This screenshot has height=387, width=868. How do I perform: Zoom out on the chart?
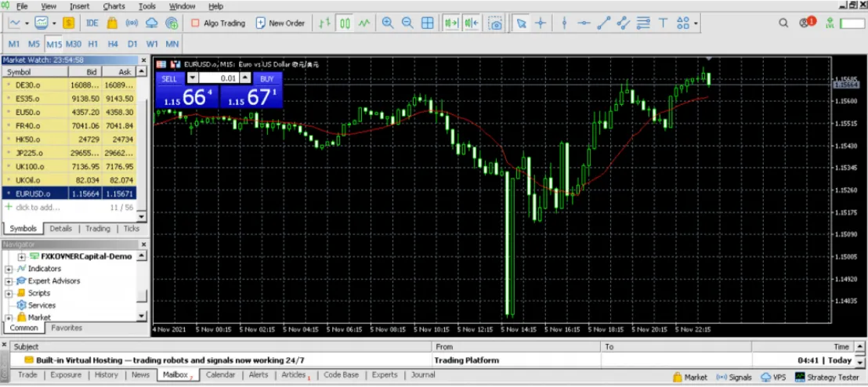pyautogui.click(x=407, y=24)
